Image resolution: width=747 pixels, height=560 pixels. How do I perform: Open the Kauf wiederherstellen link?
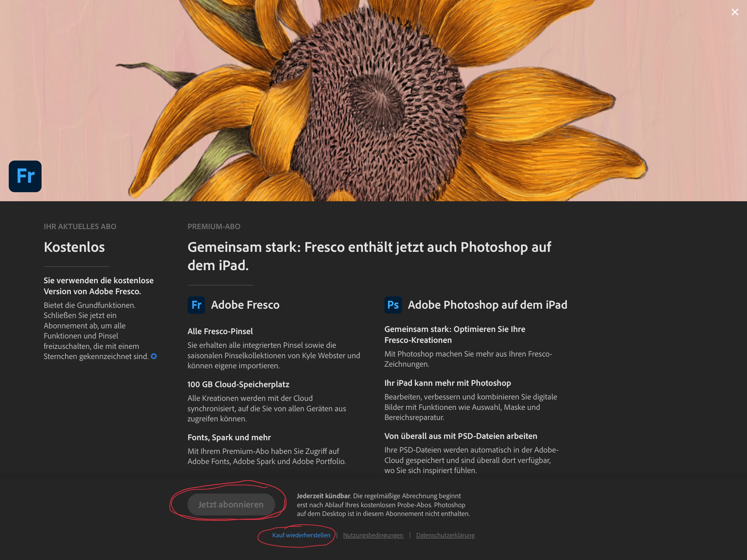coord(301,535)
